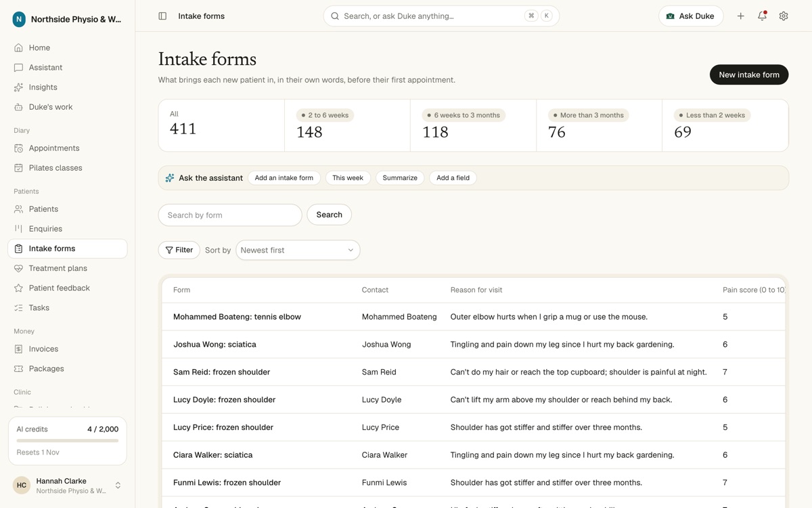Click the Intake forms breadcrumb in the top bar
The width and height of the screenshot is (812, 508).
click(202, 16)
